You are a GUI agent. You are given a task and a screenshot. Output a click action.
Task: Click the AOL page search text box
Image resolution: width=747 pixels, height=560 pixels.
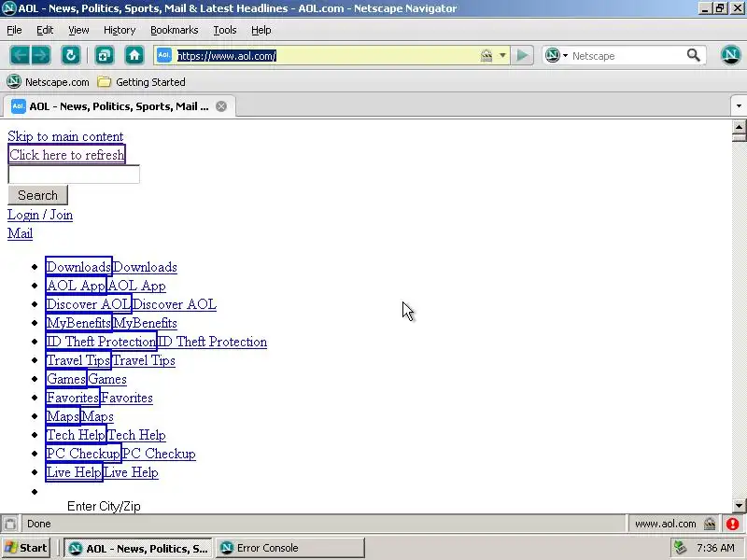(x=74, y=175)
